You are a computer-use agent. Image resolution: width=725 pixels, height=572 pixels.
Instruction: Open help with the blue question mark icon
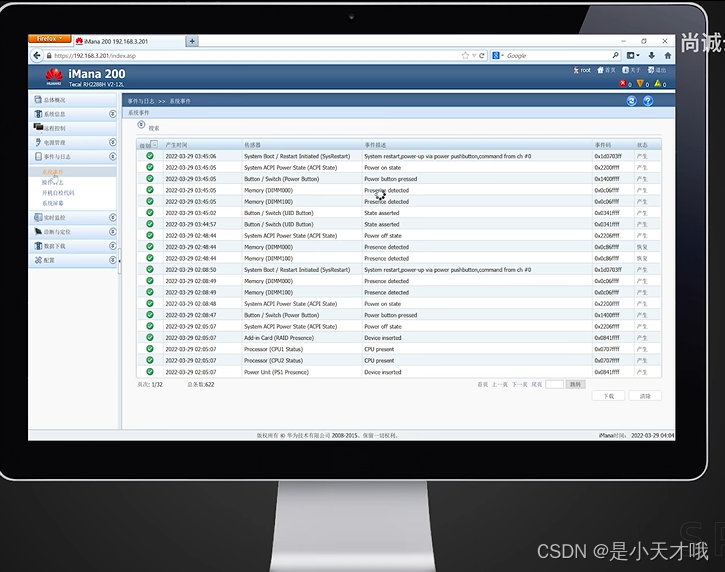click(x=648, y=101)
